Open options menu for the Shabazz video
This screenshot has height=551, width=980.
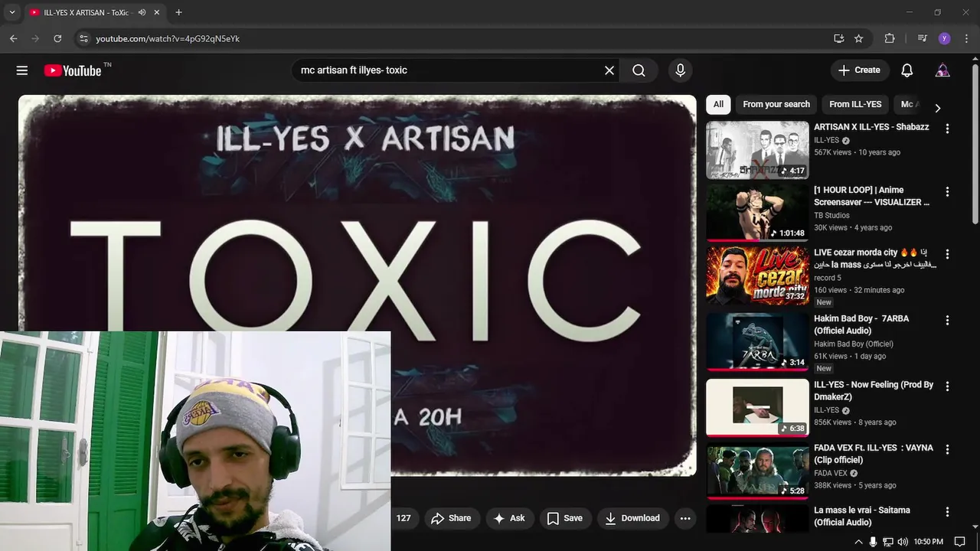click(947, 129)
